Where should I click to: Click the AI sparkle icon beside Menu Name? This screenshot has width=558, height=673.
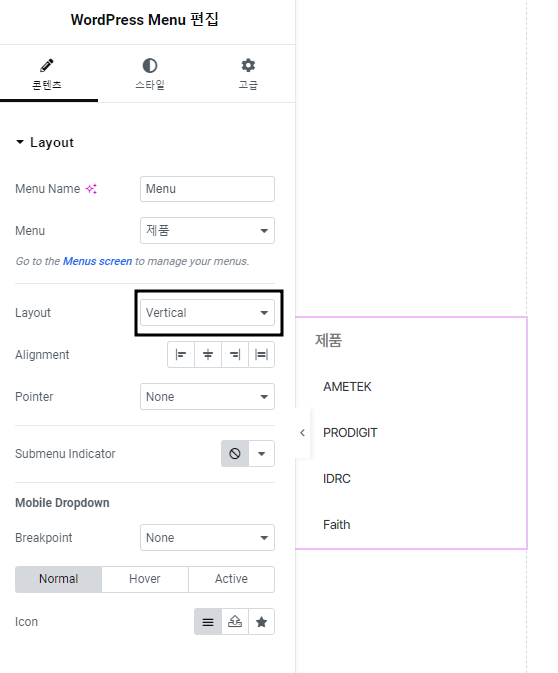[x=91, y=189]
